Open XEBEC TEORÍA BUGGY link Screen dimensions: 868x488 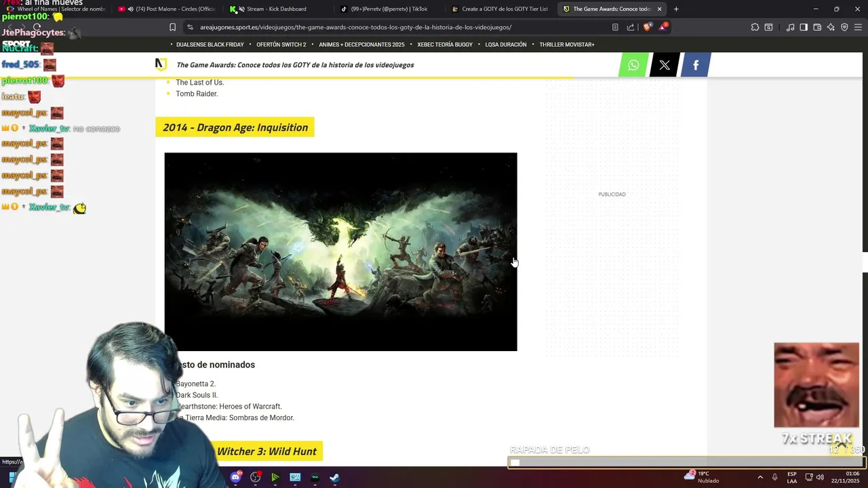click(445, 45)
